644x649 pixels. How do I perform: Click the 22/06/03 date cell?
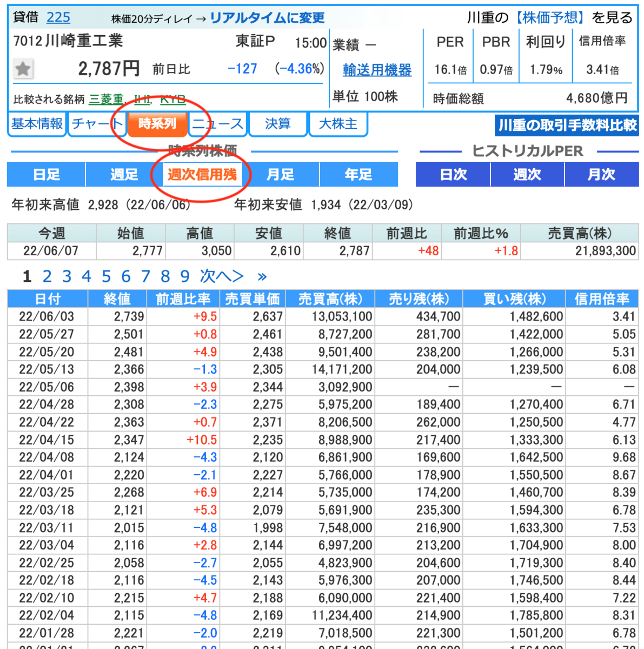47,317
